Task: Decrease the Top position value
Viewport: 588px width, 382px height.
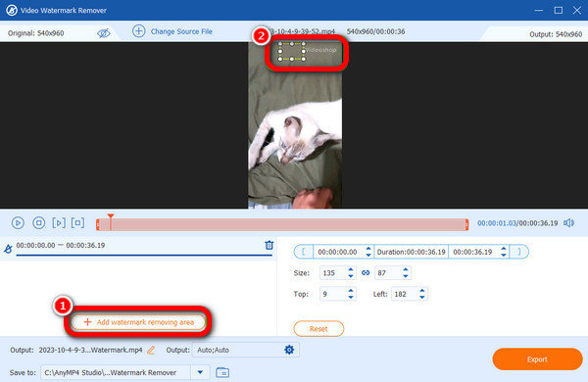Action: [351, 297]
